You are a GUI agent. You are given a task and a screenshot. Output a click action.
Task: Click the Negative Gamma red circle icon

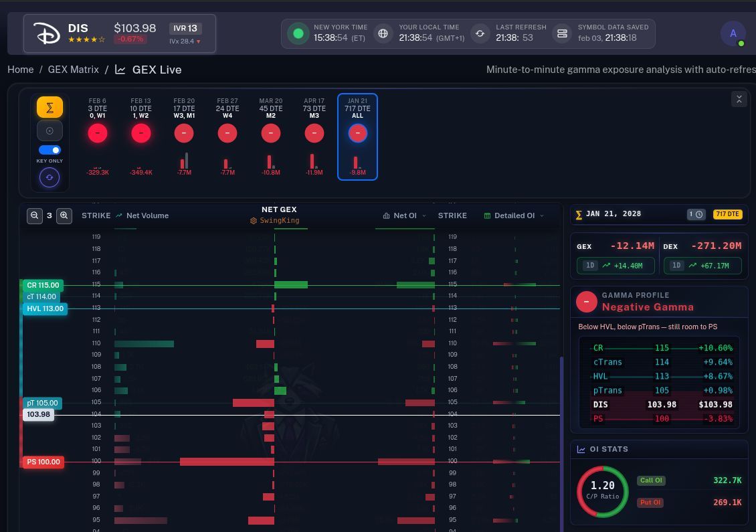[587, 301]
